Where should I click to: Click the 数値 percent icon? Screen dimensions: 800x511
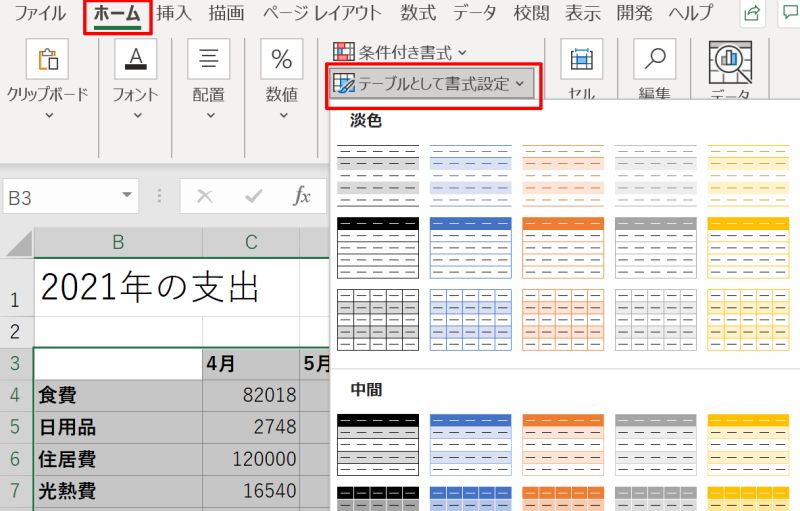click(x=281, y=60)
